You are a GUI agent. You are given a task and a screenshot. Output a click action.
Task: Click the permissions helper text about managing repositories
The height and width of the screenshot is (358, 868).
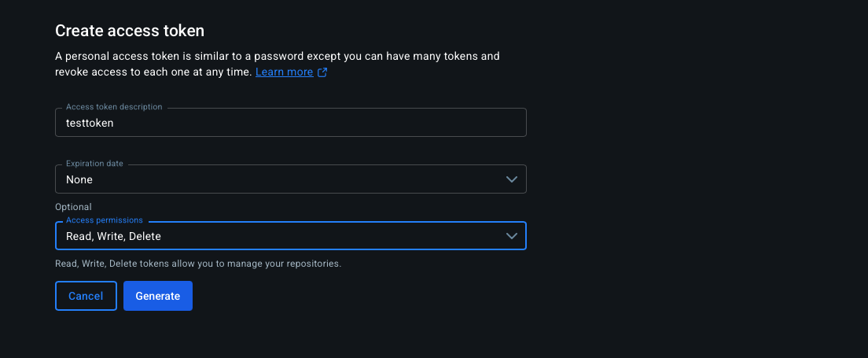(x=198, y=264)
